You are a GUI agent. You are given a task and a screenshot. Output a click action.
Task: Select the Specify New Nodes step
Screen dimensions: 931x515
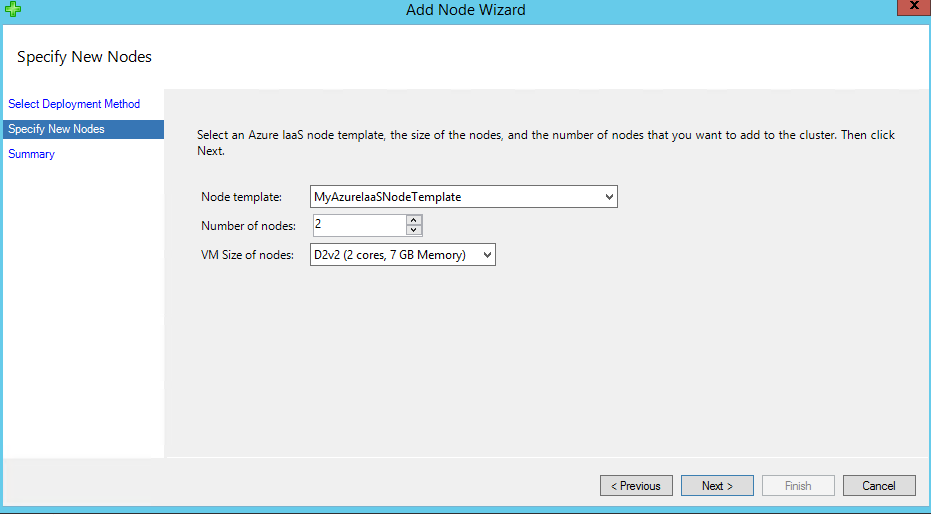pyautogui.click(x=83, y=129)
